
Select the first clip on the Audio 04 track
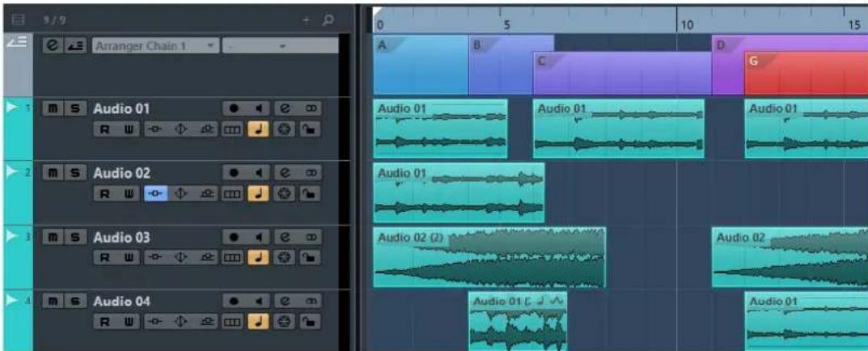tap(519, 321)
